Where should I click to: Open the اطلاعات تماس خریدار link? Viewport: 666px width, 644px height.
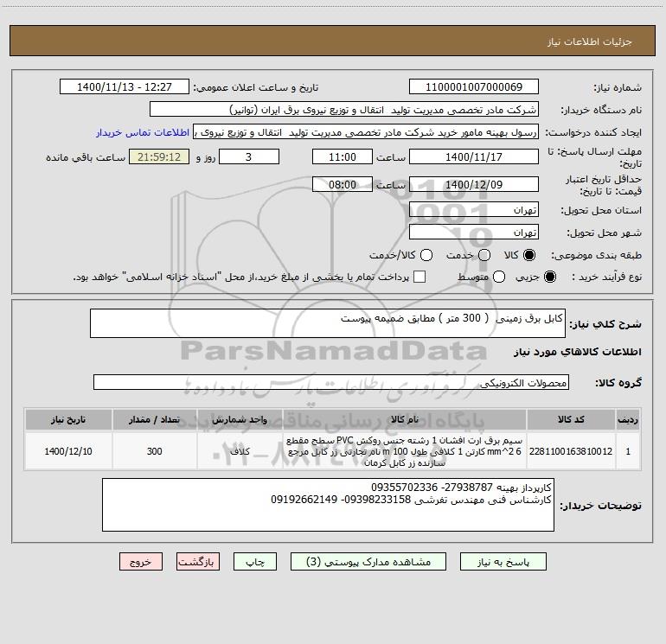(143, 132)
